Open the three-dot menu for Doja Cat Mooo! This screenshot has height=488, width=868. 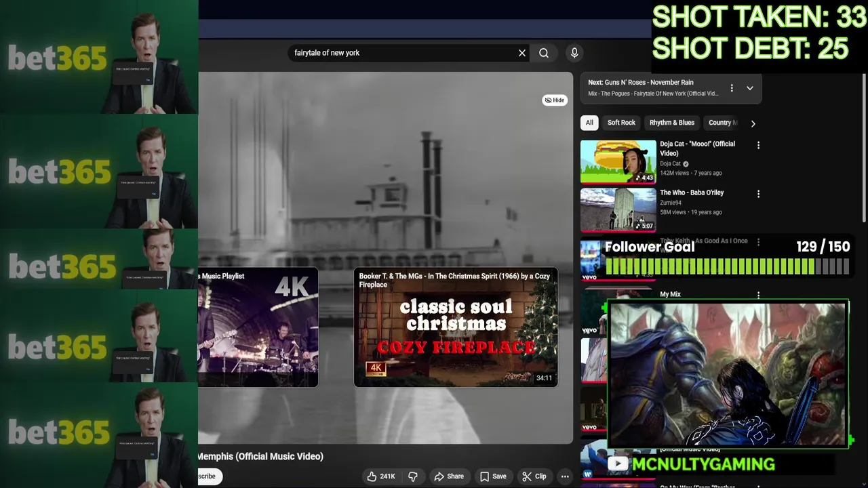758,145
